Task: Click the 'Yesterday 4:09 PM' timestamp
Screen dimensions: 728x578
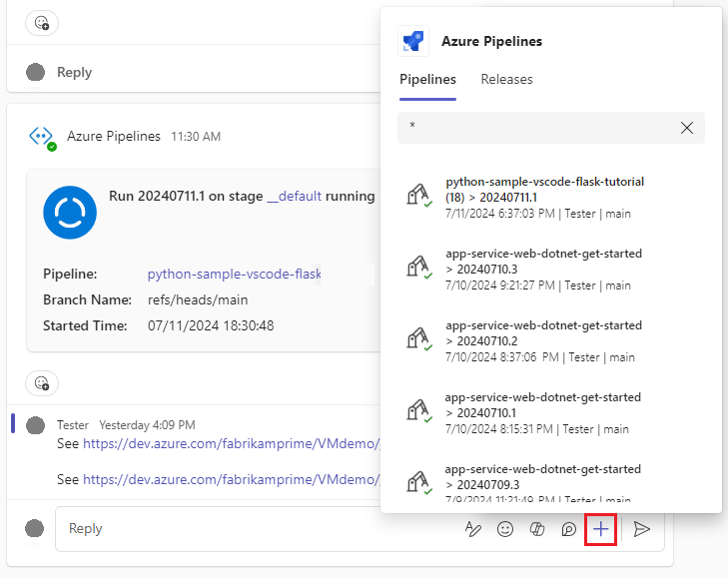Action: [147, 425]
